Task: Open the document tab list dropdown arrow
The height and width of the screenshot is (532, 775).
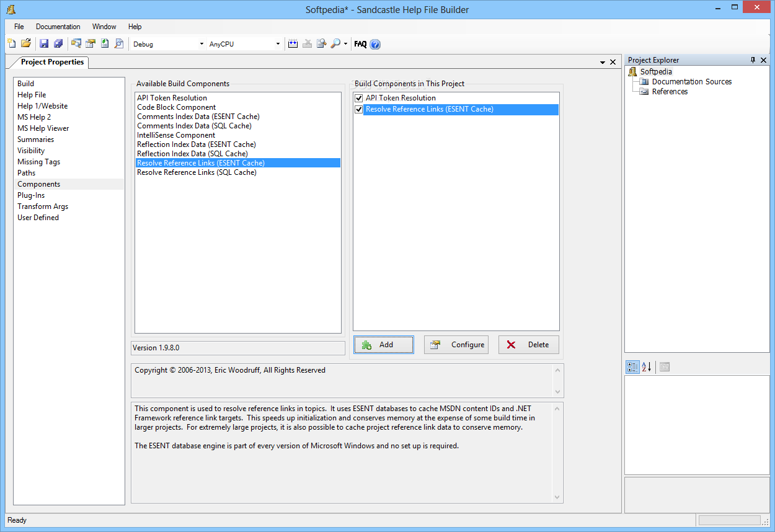Action: point(603,63)
